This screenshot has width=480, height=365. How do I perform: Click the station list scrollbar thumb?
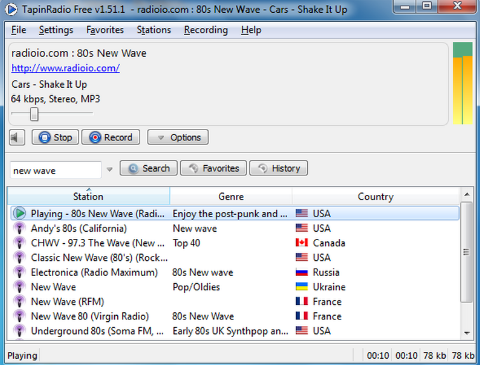pos(466,252)
